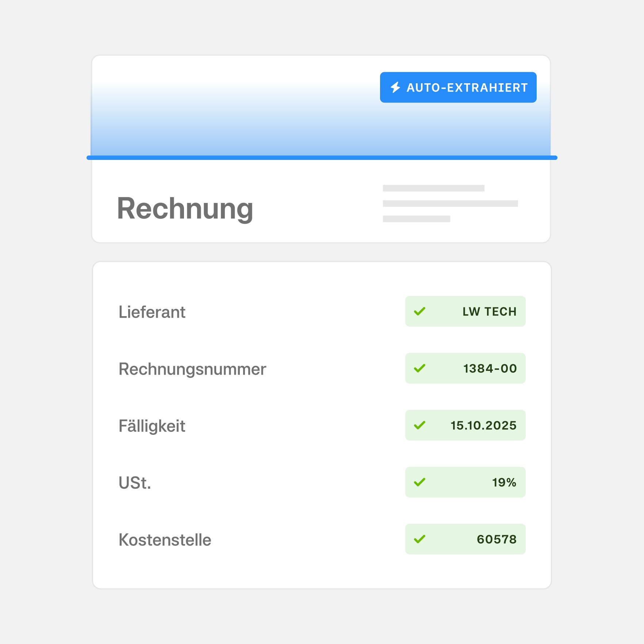Screen dimensions: 644x644
Task: Click the green checkmark beside 60578
Action: tap(420, 539)
